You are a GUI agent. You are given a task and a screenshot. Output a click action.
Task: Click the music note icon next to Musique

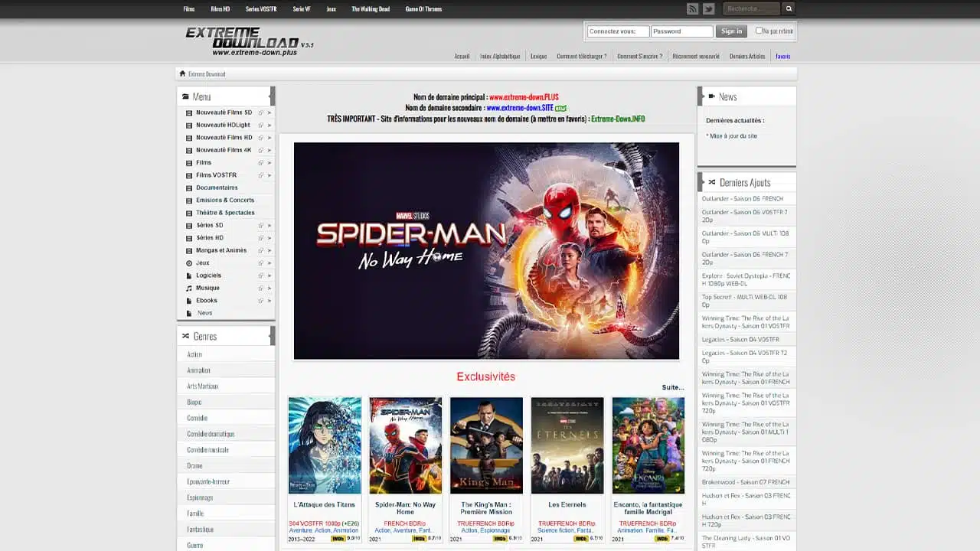tap(189, 288)
